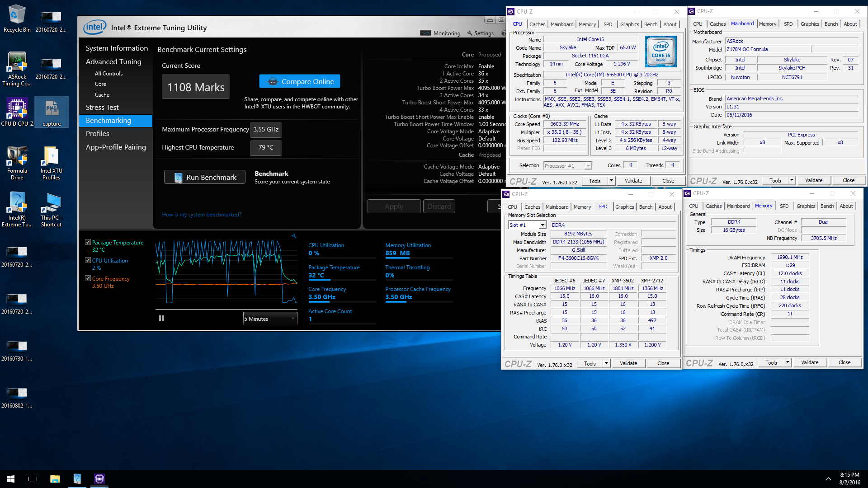Image resolution: width=868 pixels, height=488 pixels.
Task: Open App-Profile Pairing section
Action: click(116, 147)
